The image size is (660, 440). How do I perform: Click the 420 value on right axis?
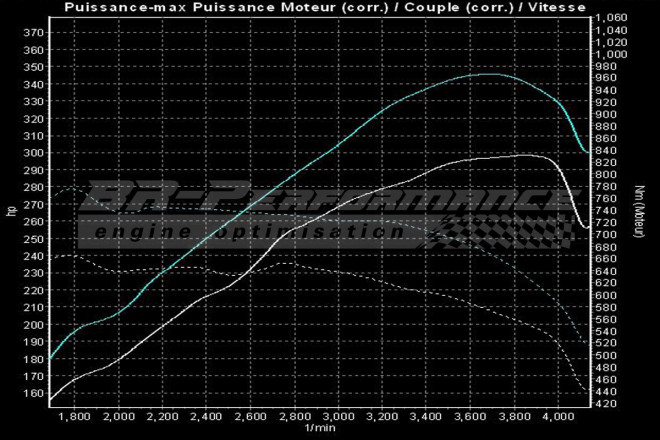(x=608, y=403)
